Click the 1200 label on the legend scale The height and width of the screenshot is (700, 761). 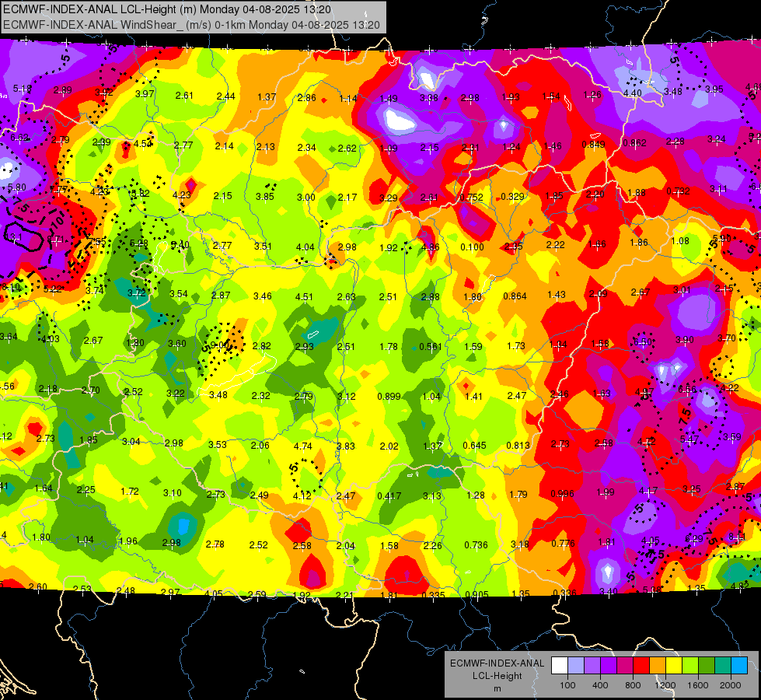tap(665, 685)
